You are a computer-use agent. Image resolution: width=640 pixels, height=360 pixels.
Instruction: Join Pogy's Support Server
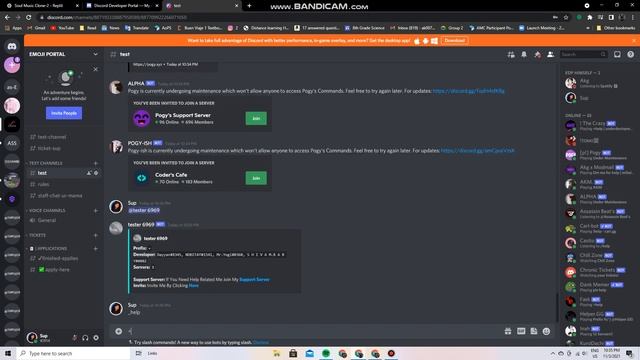click(256, 118)
